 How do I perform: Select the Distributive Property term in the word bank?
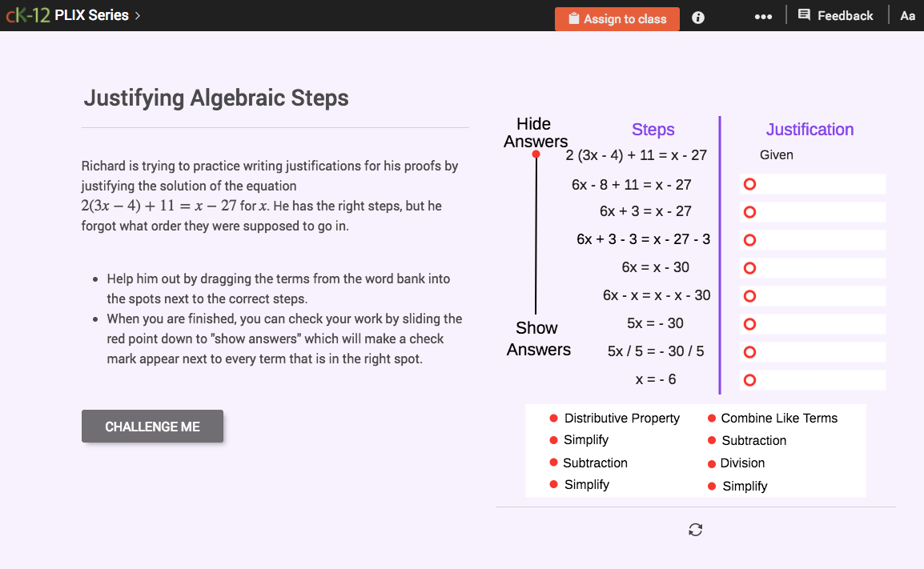click(621, 417)
